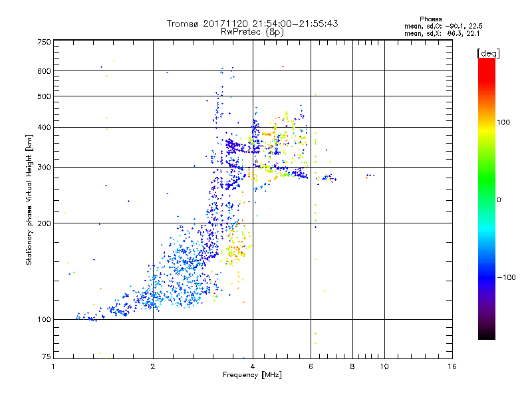Click the '300' virtual height axis label

point(44,168)
